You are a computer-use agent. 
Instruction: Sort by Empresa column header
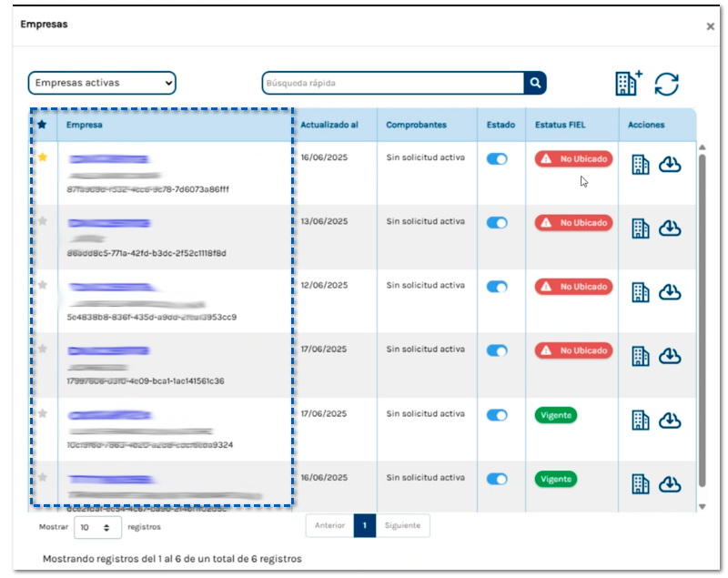point(84,125)
